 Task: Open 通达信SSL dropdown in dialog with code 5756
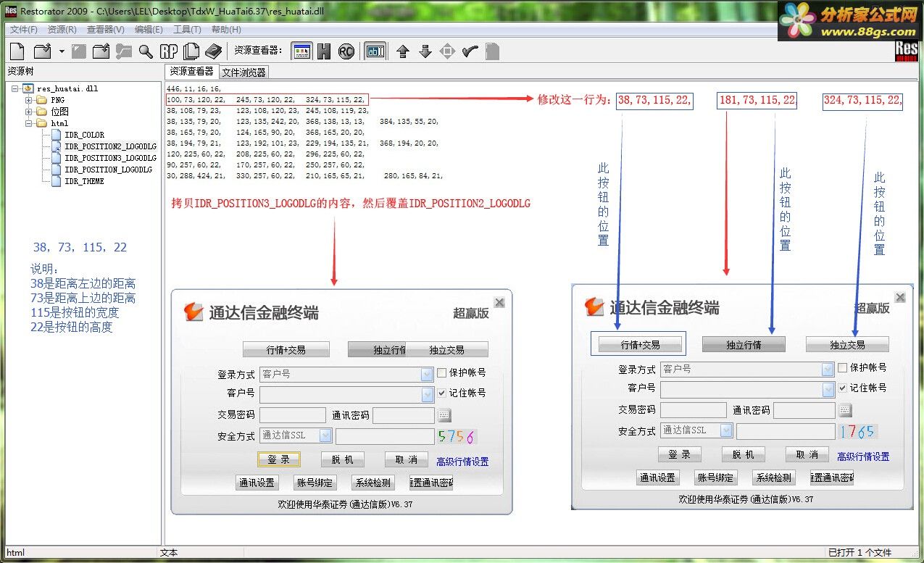(326, 435)
